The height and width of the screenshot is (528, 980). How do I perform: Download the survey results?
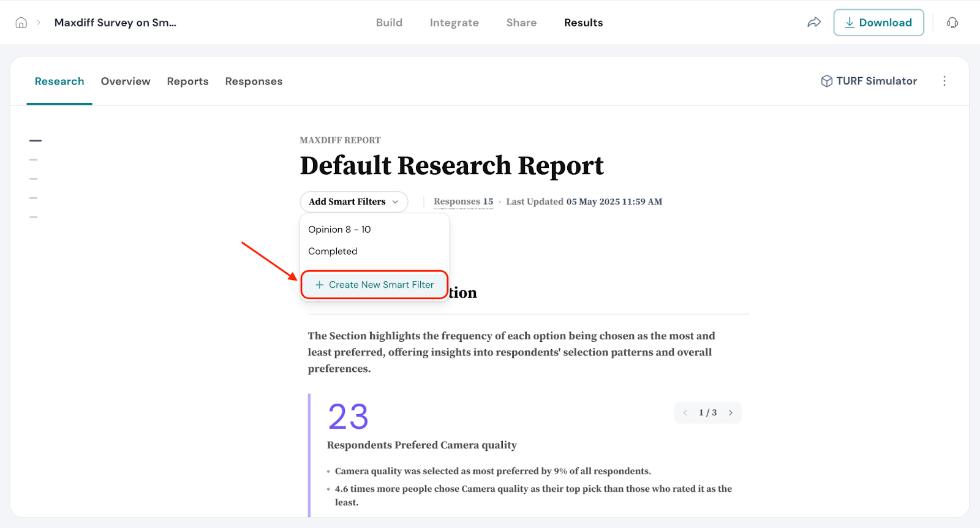click(x=878, y=23)
